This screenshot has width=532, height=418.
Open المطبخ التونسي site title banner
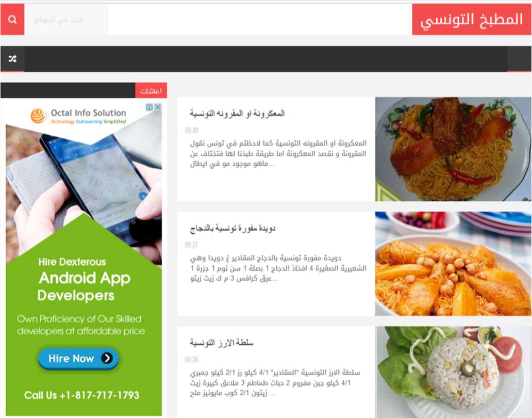tap(472, 20)
